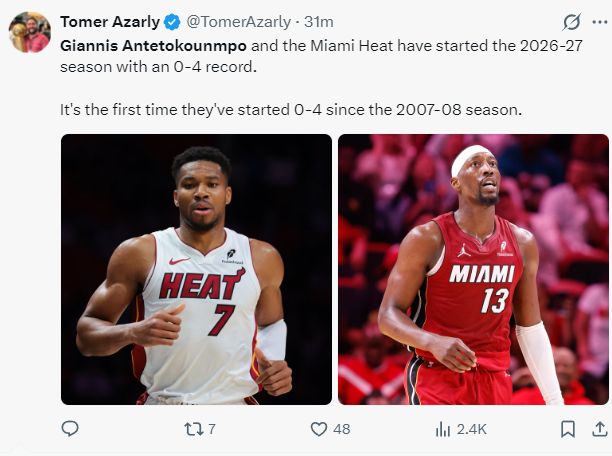The width and height of the screenshot is (612, 456).
Task: Click the Tomer Azarly display name
Action: pos(110,22)
